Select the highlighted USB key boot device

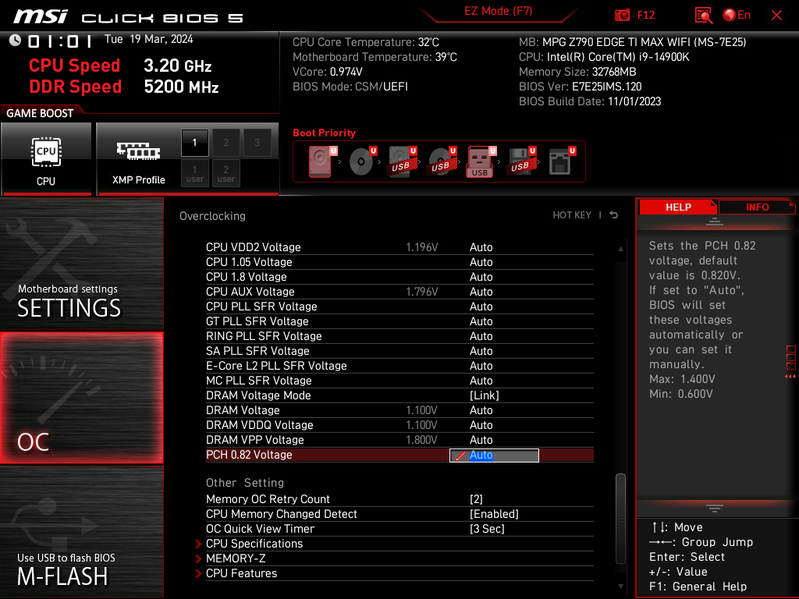[481, 161]
